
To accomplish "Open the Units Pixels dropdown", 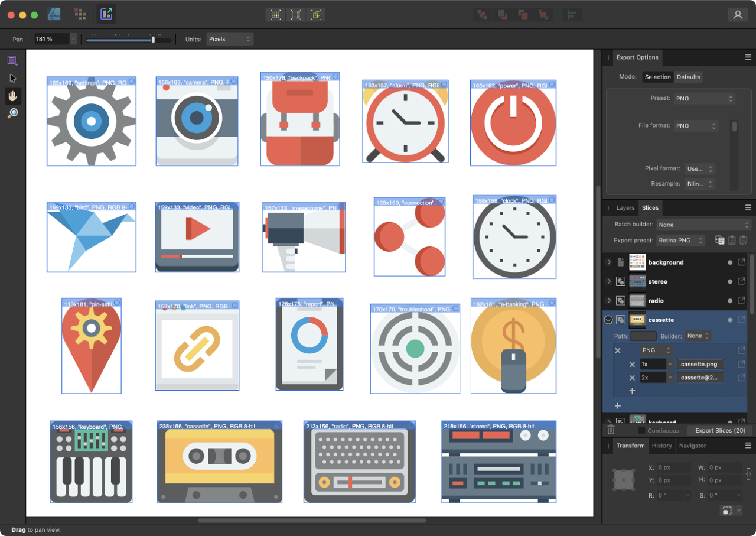I will click(x=230, y=39).
